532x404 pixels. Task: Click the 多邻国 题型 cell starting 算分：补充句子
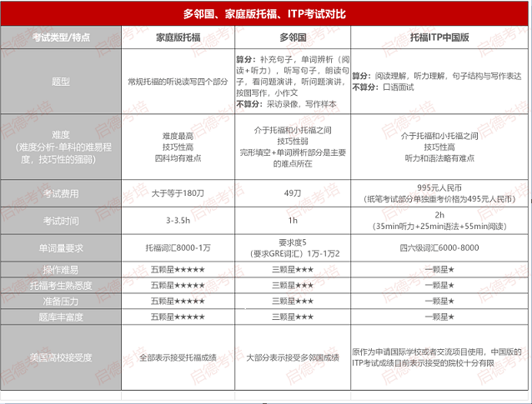pyautogui.click(x=293, y=82)
